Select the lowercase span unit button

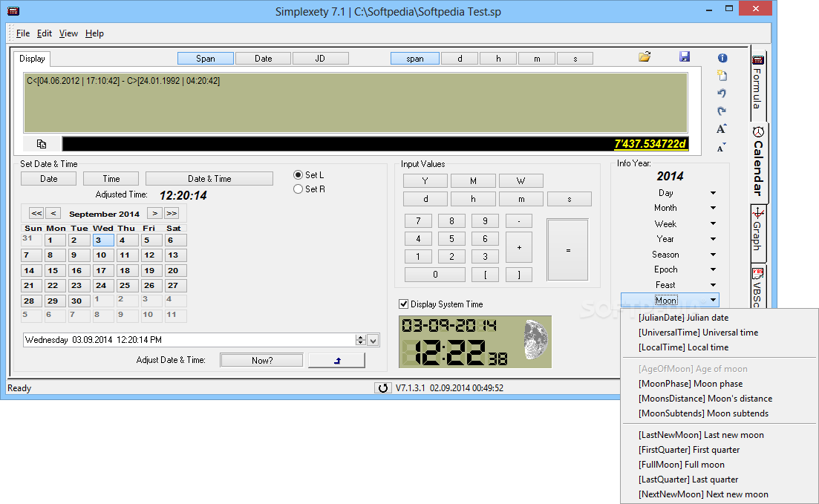click(415, 59)
